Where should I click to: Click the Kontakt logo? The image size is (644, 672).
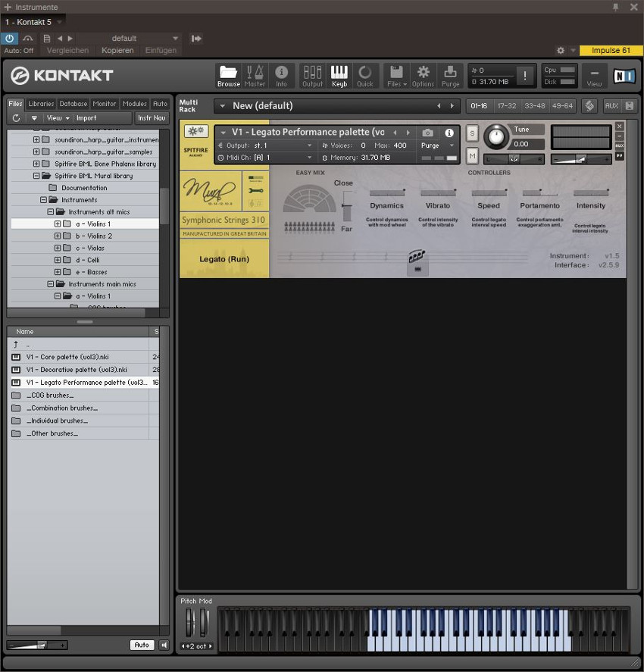[x=62, y=76]
